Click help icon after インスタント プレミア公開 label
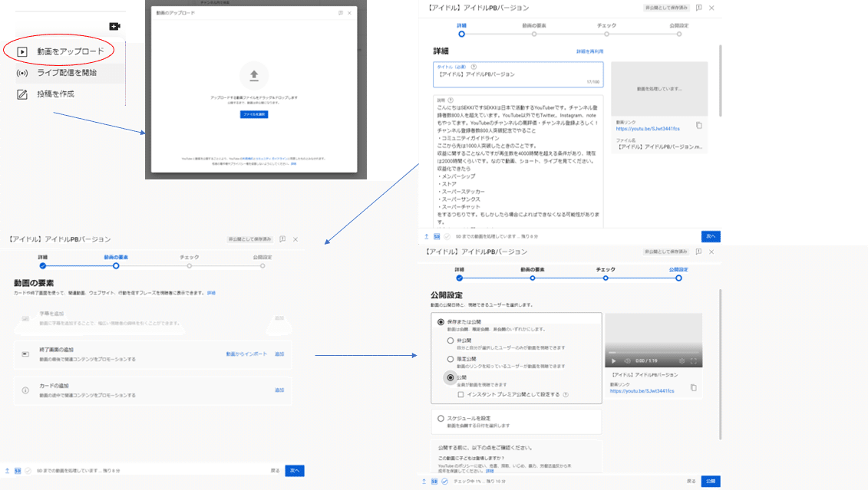 [566, 395]
